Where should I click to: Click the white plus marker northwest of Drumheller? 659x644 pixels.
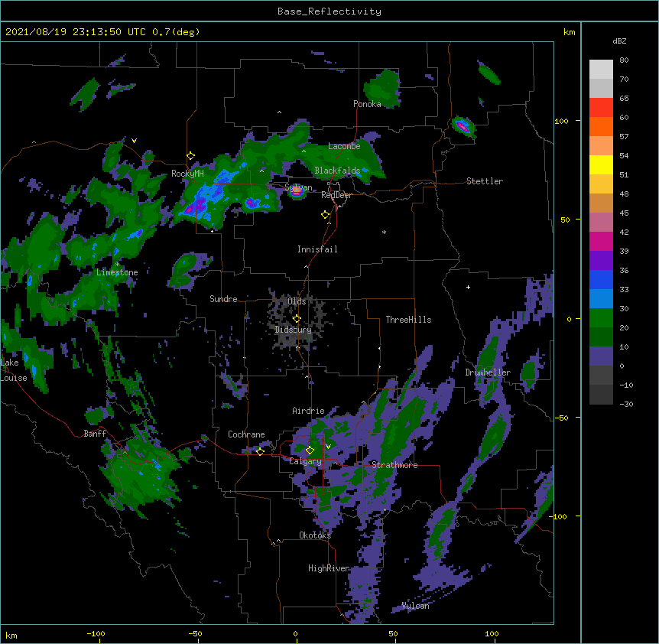pyautogui.click(x=468, y=287)
